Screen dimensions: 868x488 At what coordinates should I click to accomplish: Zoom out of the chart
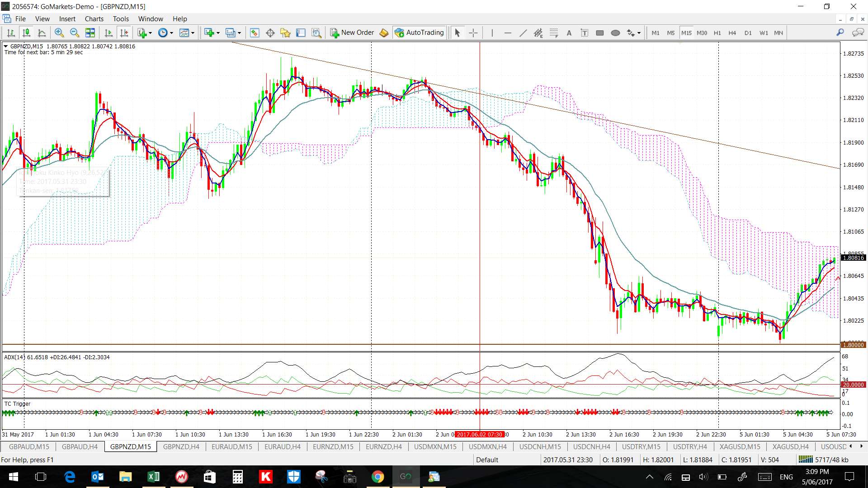tap(75, 33)
